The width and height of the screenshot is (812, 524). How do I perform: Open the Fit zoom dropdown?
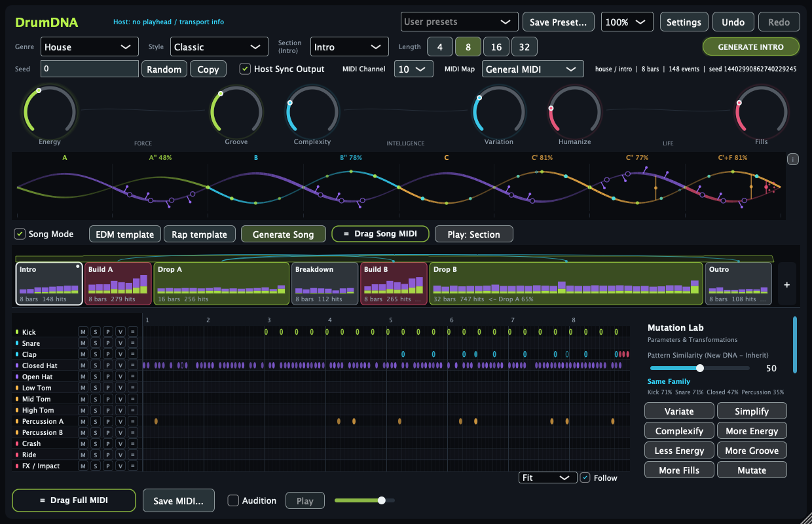[x=548, y=477]
